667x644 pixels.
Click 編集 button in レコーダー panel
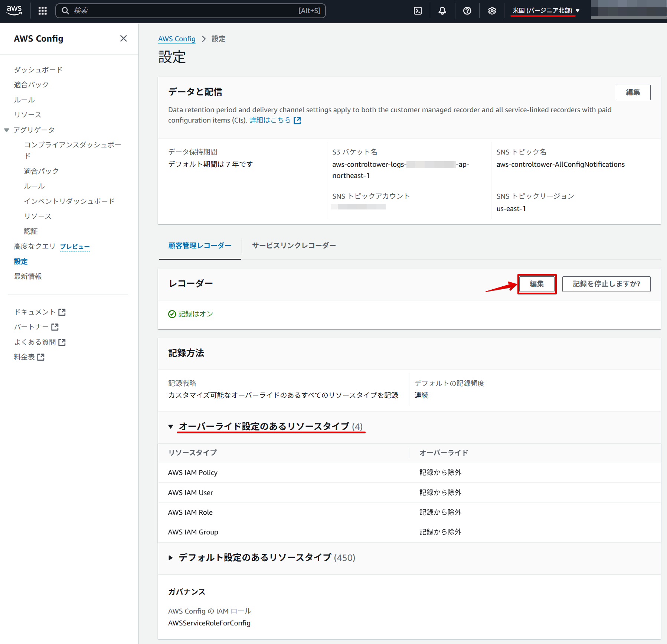pyautogui.click(x=537, y=284)
